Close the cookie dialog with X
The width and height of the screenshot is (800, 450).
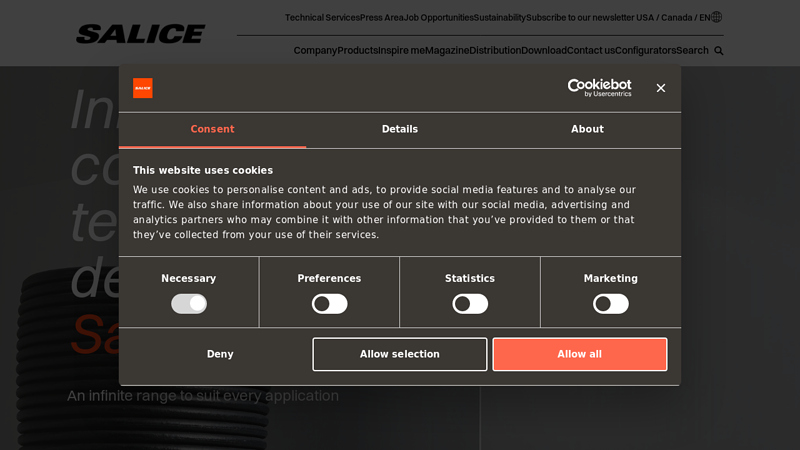(660, 88)
